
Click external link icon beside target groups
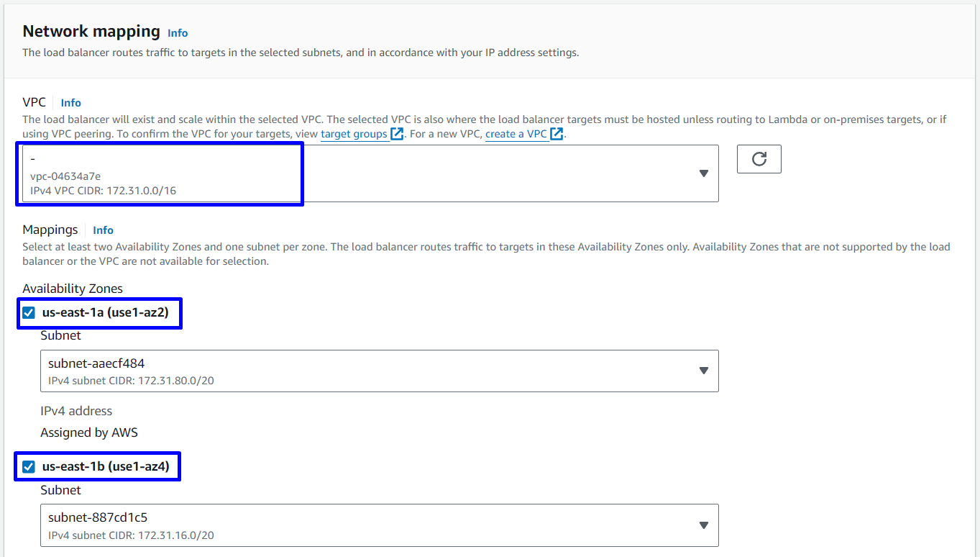coord(397,135)
